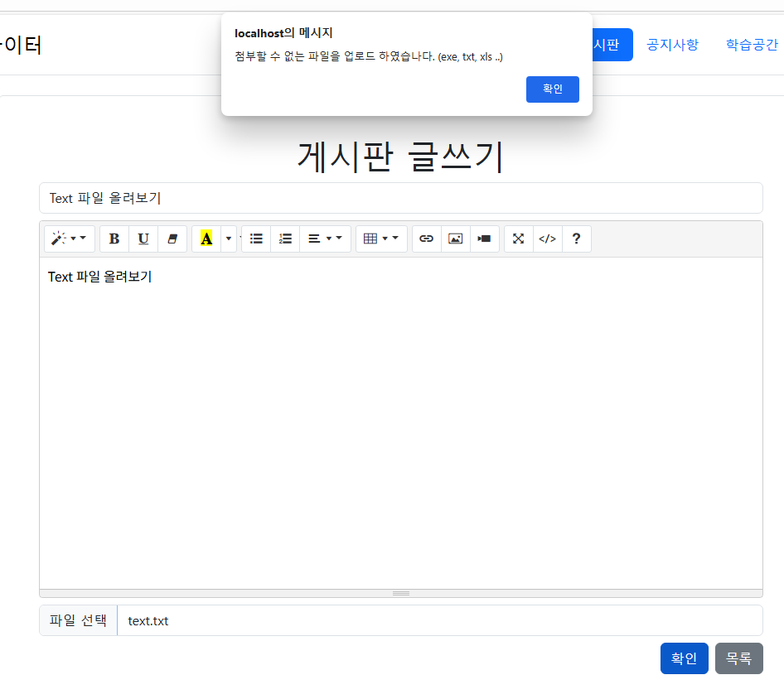784x699 pixels.
Task: Toggle bold formatting in editor toolbar
Action: click(114, 239)
